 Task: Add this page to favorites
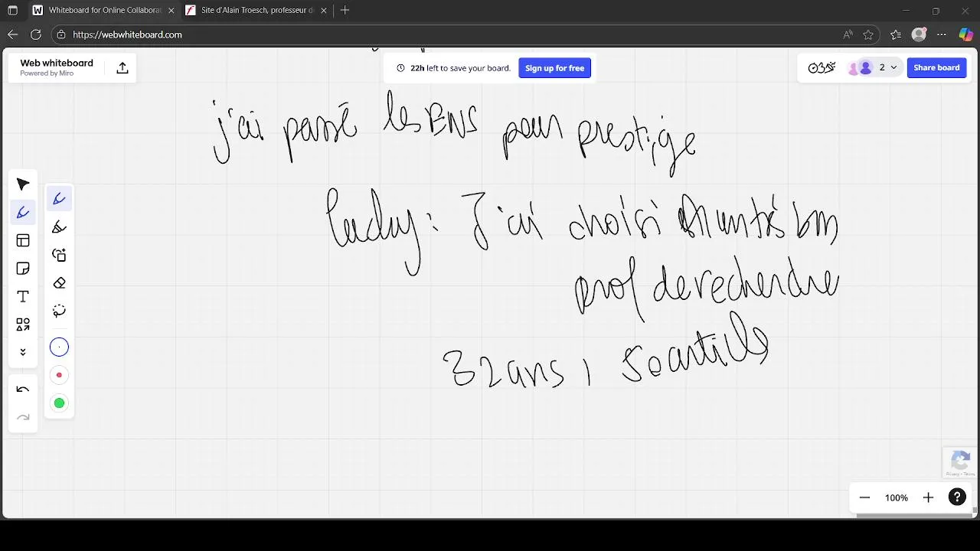868,34
